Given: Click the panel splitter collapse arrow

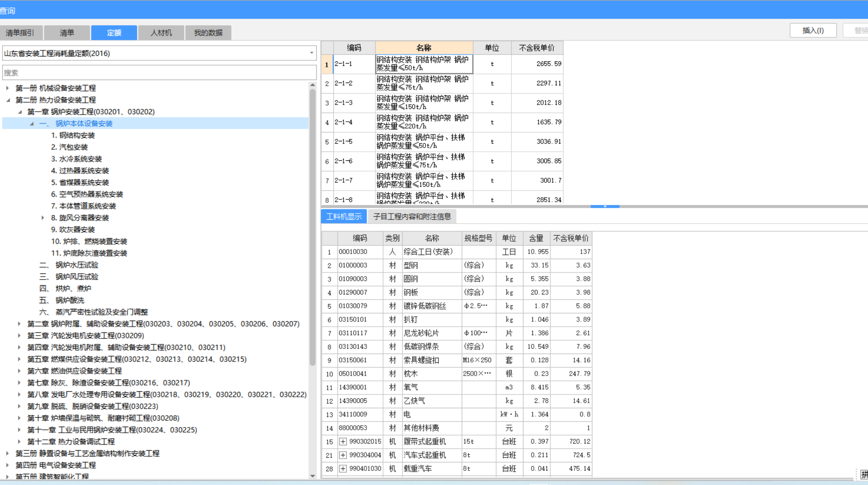Looking at the screenshot, I should (x=605, y=206).
